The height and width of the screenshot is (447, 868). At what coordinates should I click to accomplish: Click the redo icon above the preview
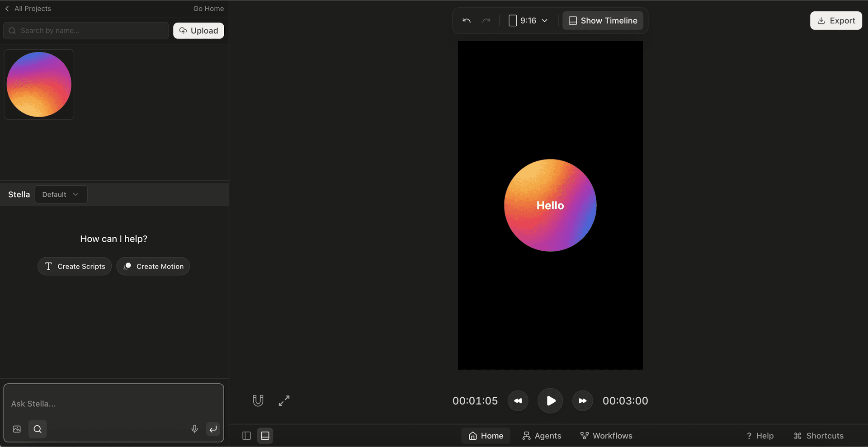point(486,20)
